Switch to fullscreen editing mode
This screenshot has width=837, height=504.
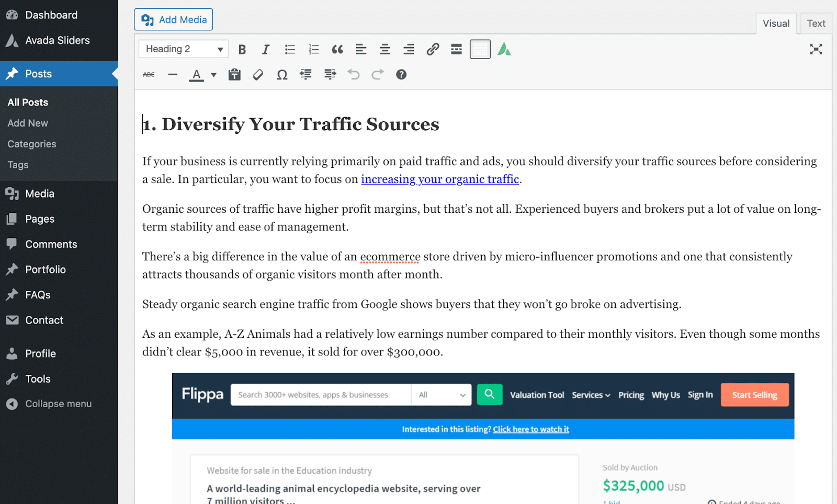point(816,49)
